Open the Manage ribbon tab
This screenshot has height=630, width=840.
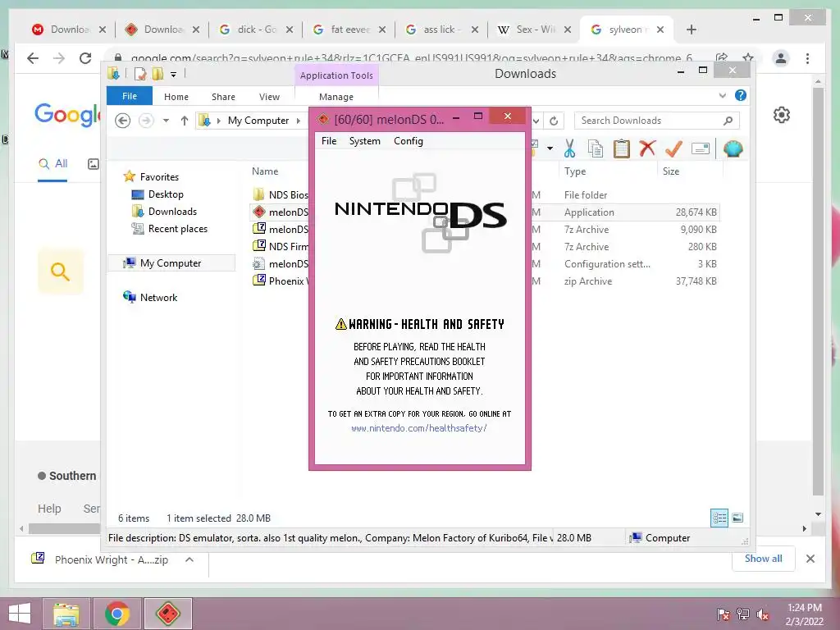tap(336, 97)
